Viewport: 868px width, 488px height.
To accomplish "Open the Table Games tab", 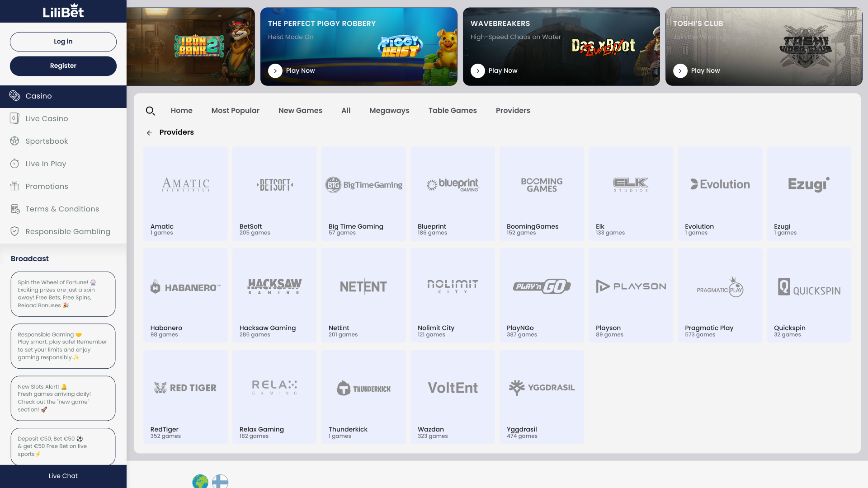I will pos(452,110).
